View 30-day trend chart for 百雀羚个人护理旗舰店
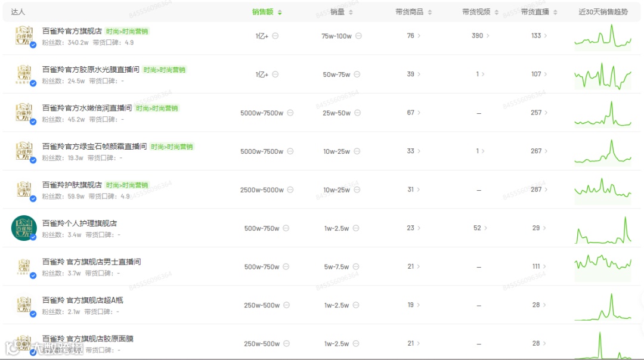This screenshot has width=644, height=360. point(602,229)
